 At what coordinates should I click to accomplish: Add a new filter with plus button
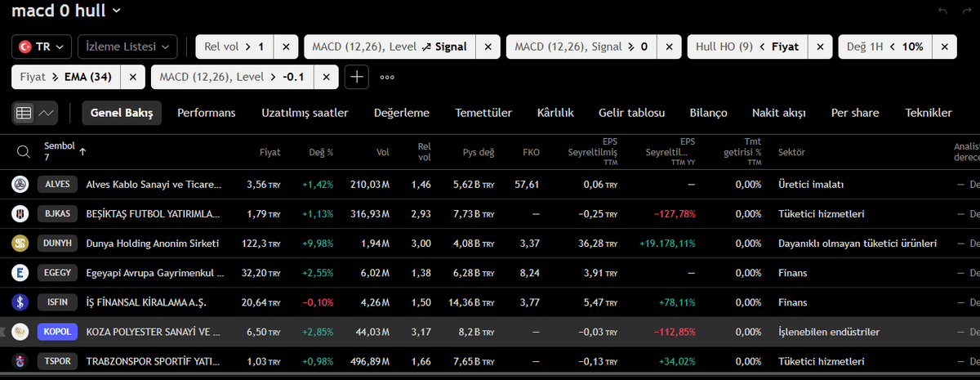[356, 77]
